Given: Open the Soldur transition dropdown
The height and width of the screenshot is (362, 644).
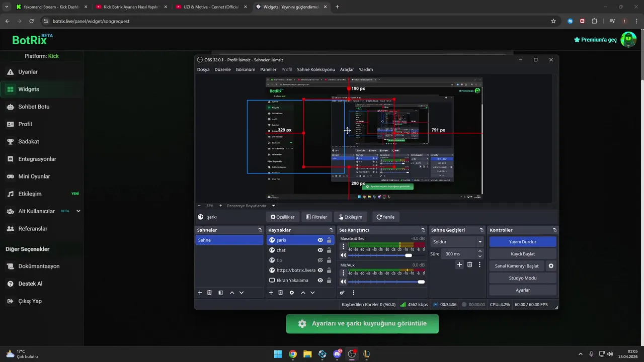Looking at the screenshot, I should [x=457, y=242].
